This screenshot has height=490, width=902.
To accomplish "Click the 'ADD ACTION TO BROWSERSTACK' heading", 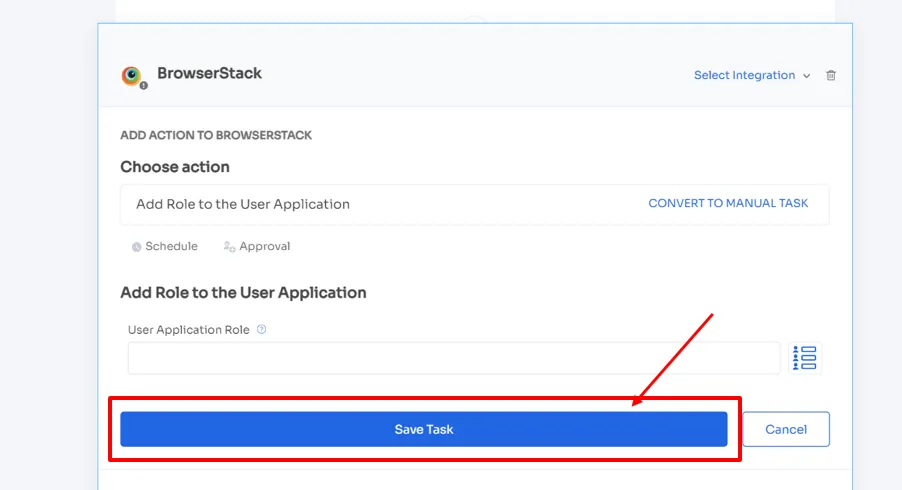I will coord(216,135).
